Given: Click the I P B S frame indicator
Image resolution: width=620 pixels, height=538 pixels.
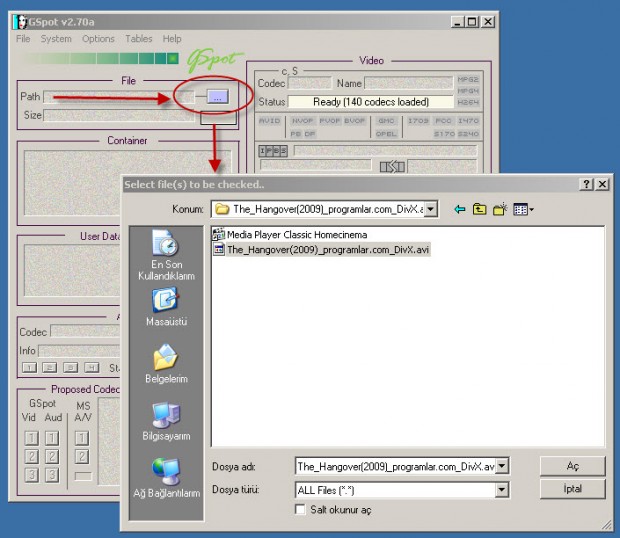Looking at the screenshot, I should point(273,151).
